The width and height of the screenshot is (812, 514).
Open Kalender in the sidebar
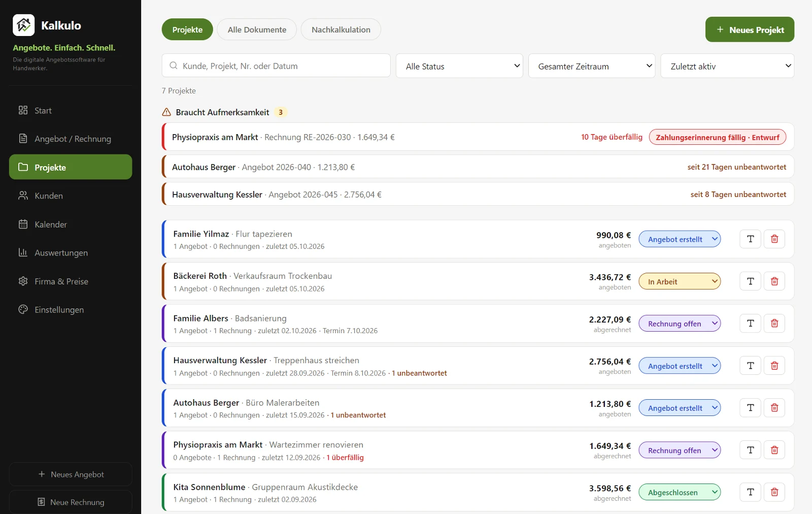pos(71,224)
